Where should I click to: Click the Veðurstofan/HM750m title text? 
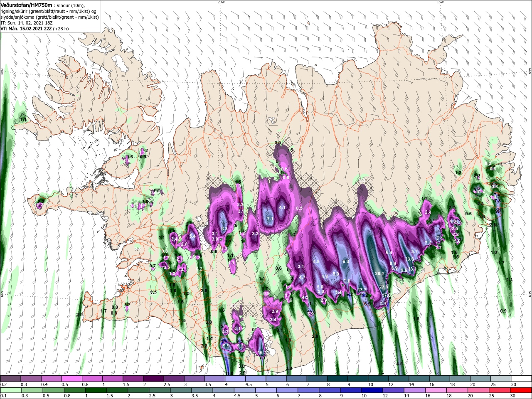(x=26, y=5)
